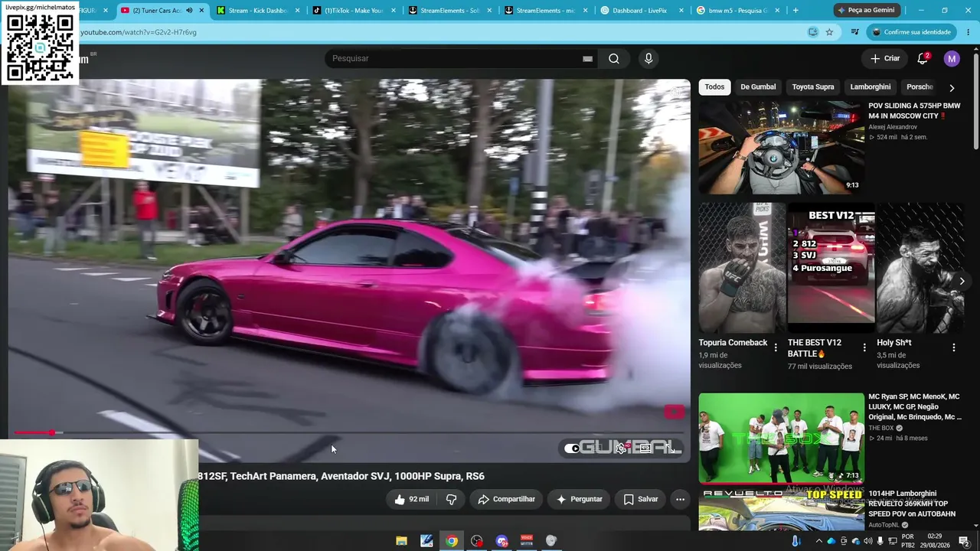
Task: Open the Chrome media control icon
Action: click(x=855, y=32)
